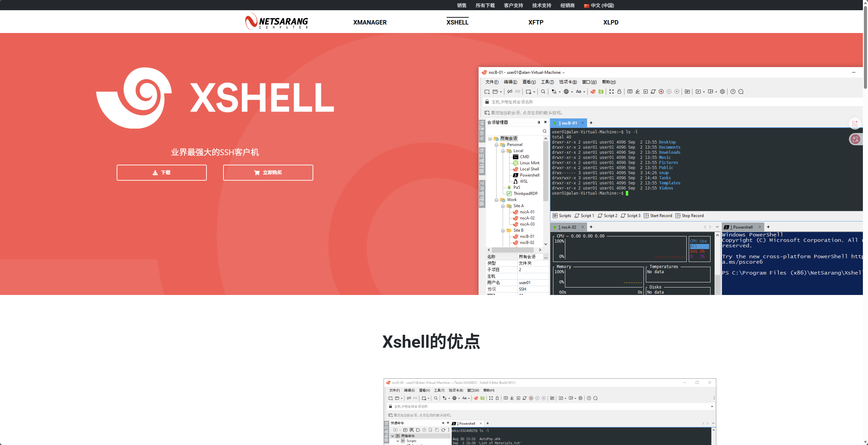
Task: Click the 下载 download button
Action: (162, 172)
